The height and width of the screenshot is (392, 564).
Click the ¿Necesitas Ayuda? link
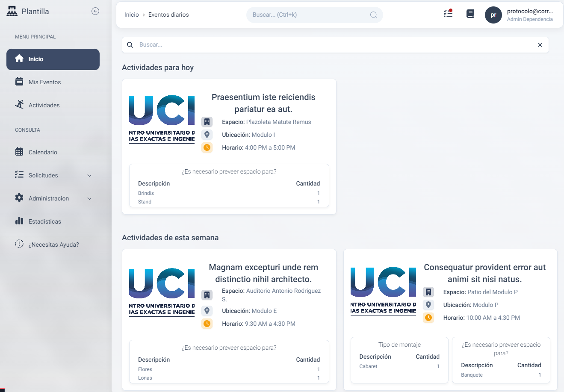tap(53, 245)
